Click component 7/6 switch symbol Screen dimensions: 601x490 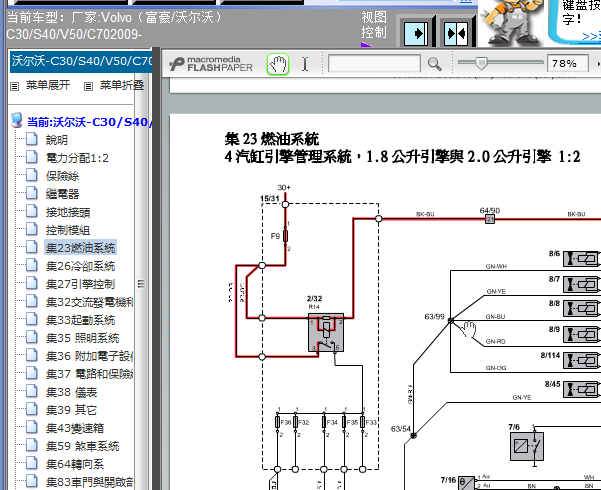pyautogui.click(x=527, y=446)
